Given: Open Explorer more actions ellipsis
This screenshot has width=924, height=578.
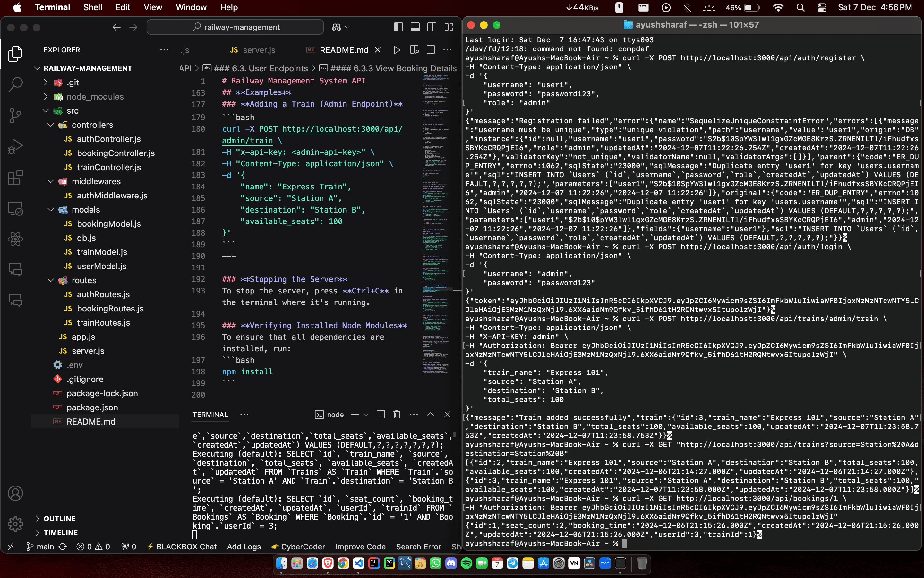Looking at the screenshot, I should pos(164,50).
